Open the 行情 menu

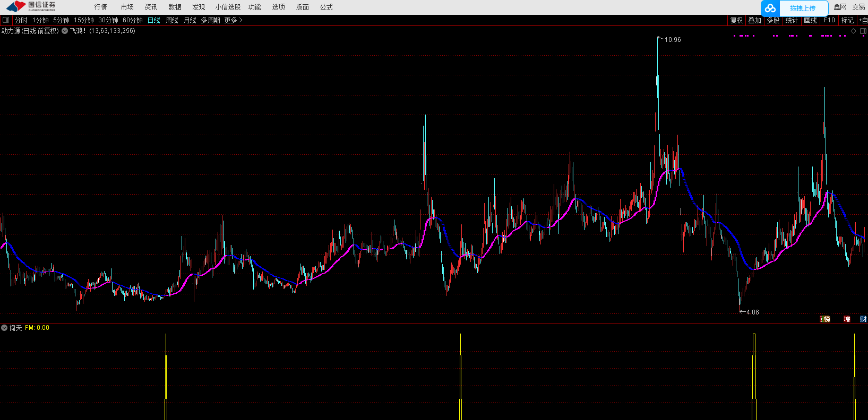(101, 7)
